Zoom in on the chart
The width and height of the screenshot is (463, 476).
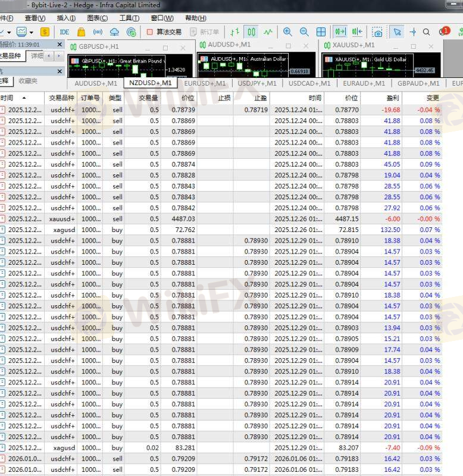point(287,32)
